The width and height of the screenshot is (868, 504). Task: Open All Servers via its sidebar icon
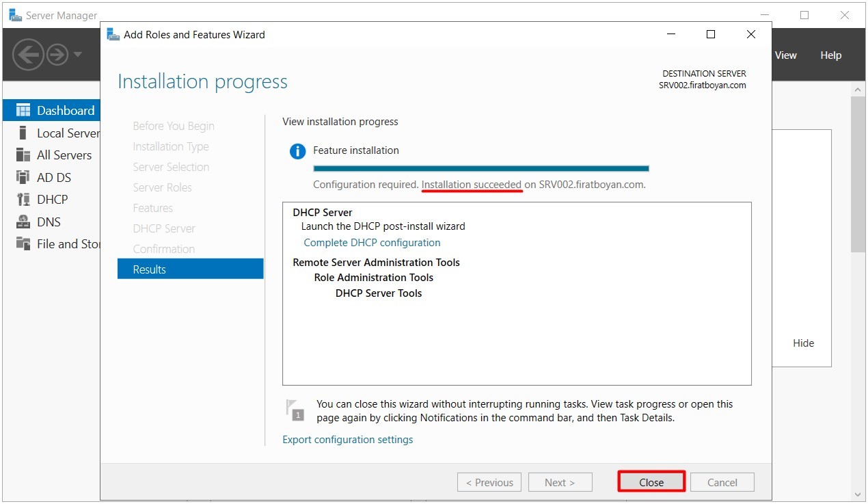23,155
